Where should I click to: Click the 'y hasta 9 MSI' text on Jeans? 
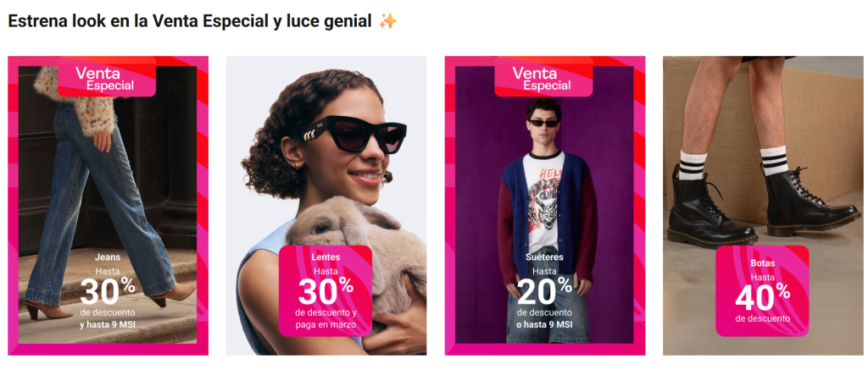[108, 324]
